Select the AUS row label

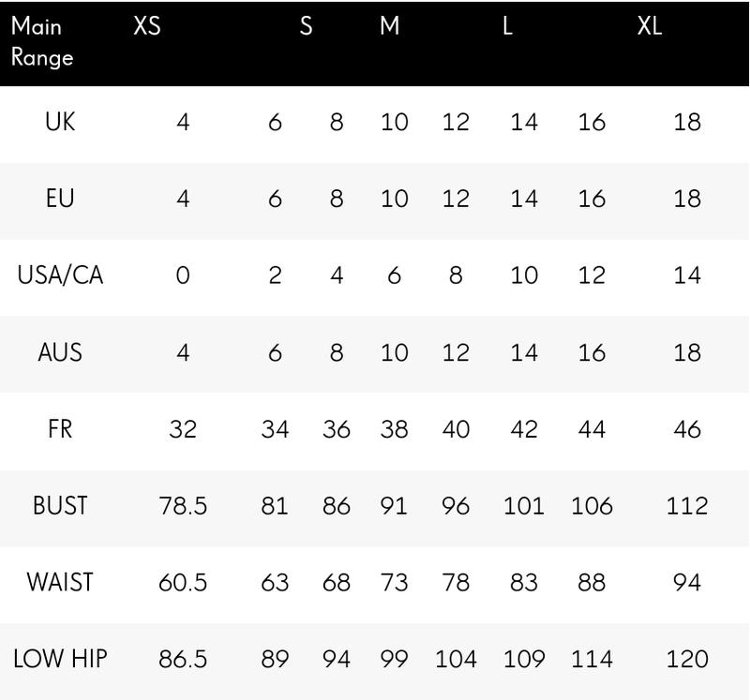point(60,352)
